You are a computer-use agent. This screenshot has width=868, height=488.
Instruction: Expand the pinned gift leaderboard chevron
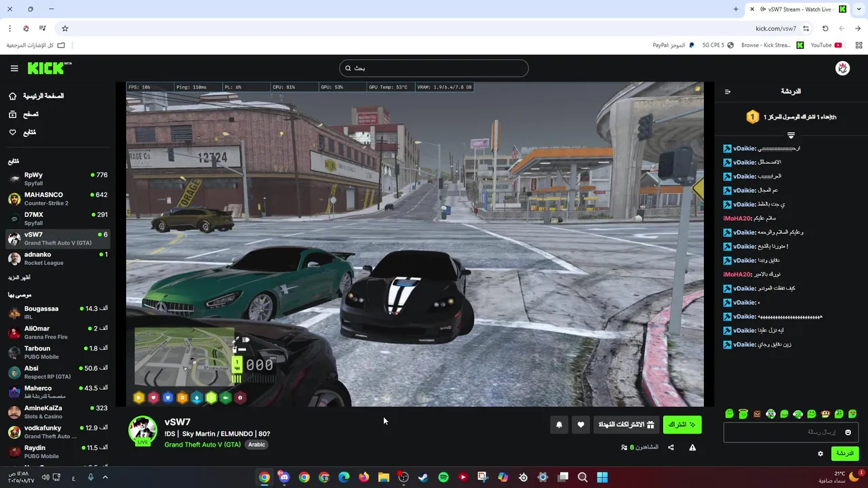(x=791, y=136)
